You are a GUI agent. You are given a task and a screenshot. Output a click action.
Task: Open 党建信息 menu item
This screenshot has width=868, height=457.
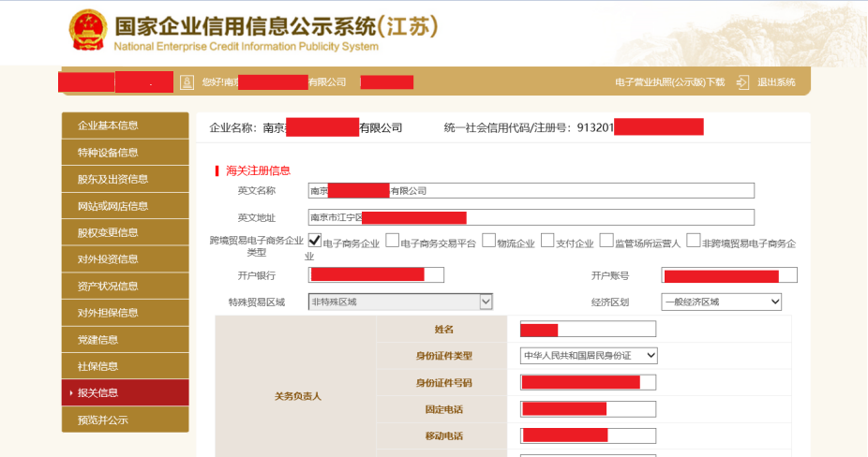coord(125,340)
